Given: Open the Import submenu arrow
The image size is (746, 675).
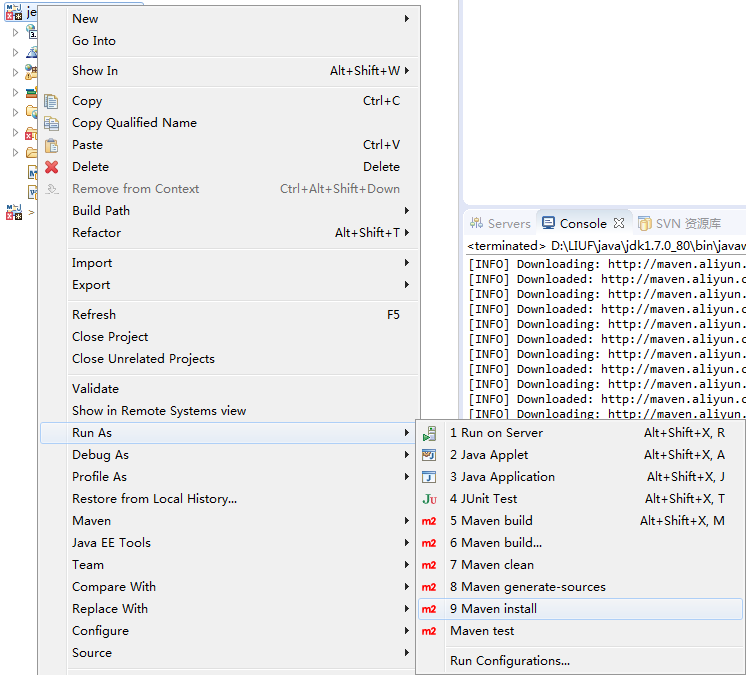Looking at the screenshot, I should pos(407,263).
